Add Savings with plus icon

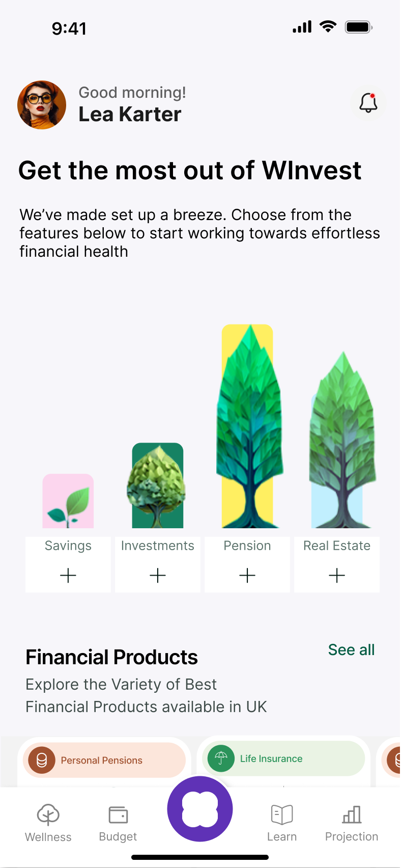(x=68, y=576)
